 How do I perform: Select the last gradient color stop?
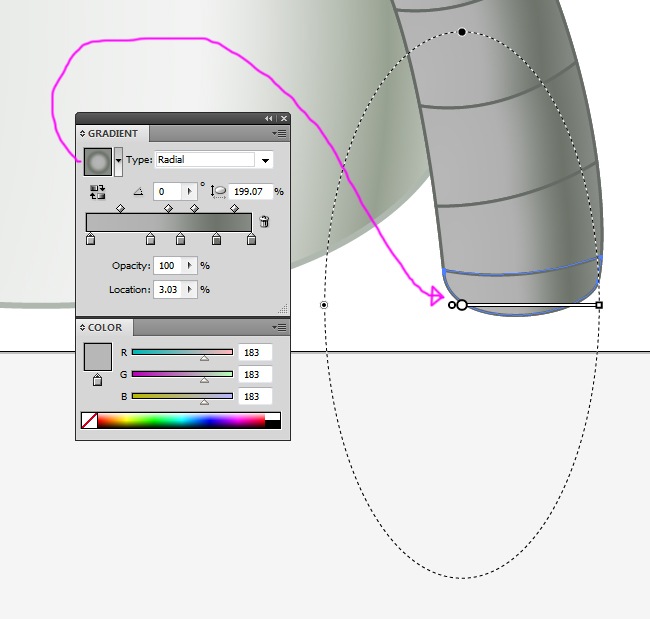(251, 239)
